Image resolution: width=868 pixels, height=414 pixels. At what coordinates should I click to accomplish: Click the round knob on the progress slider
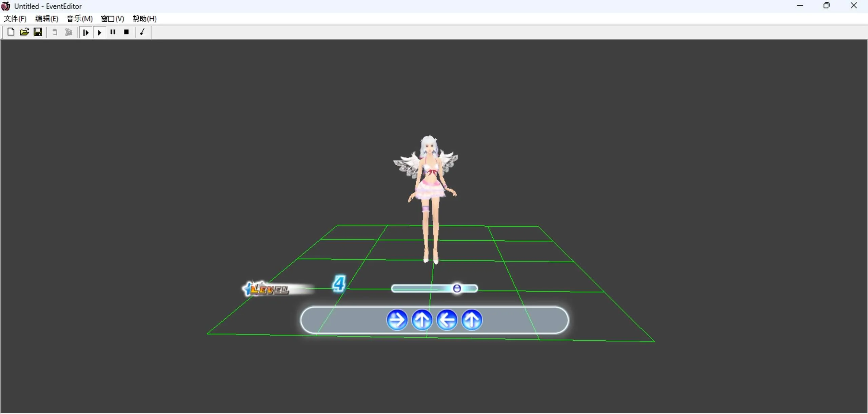point(457,288)
